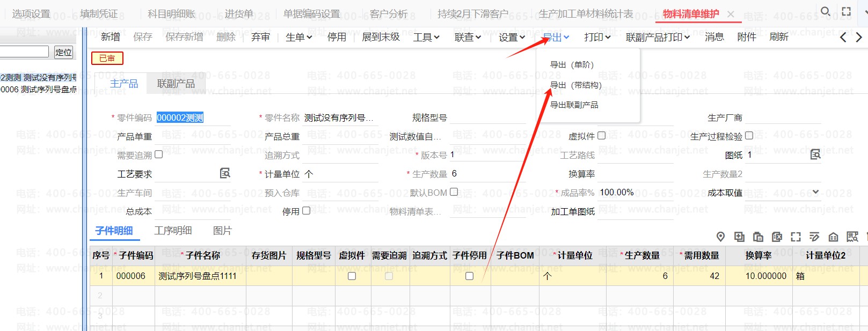This screenshot has width=868, height=331.
Task: Click the search magnifier in the tab bar
Action: [826, 11]
